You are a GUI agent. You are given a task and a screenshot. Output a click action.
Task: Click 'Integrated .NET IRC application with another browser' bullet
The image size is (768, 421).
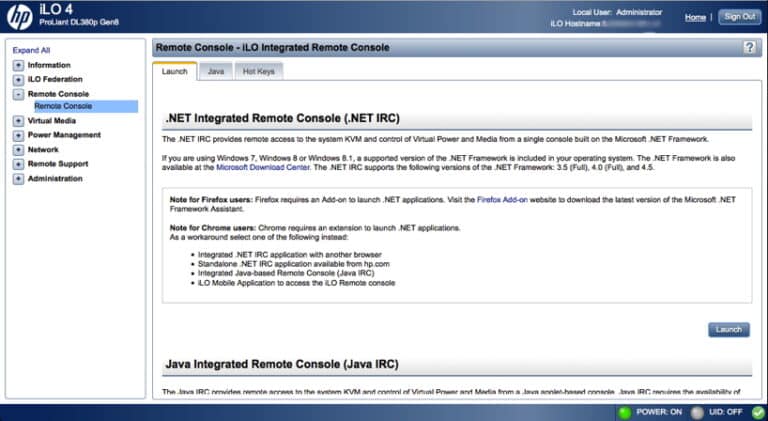[289, 255]
